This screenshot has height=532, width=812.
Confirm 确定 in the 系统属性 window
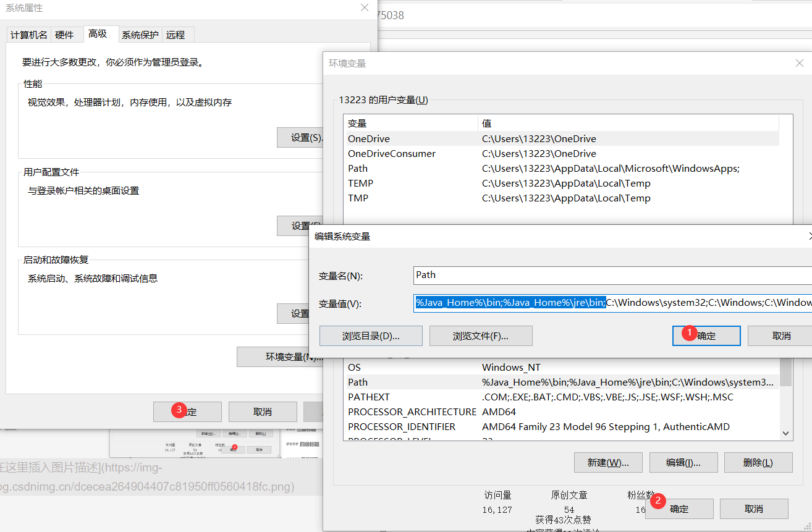[187, 412]
